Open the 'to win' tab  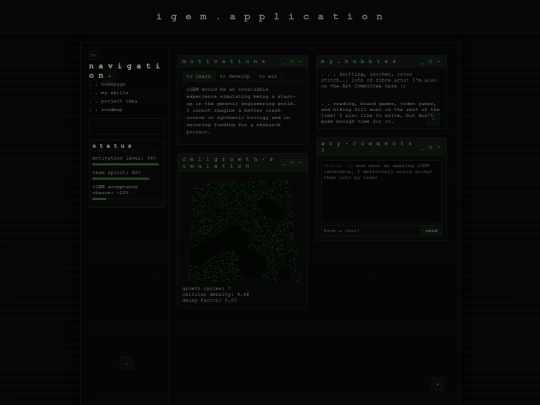pyautogui.click(x=268, y=76)
